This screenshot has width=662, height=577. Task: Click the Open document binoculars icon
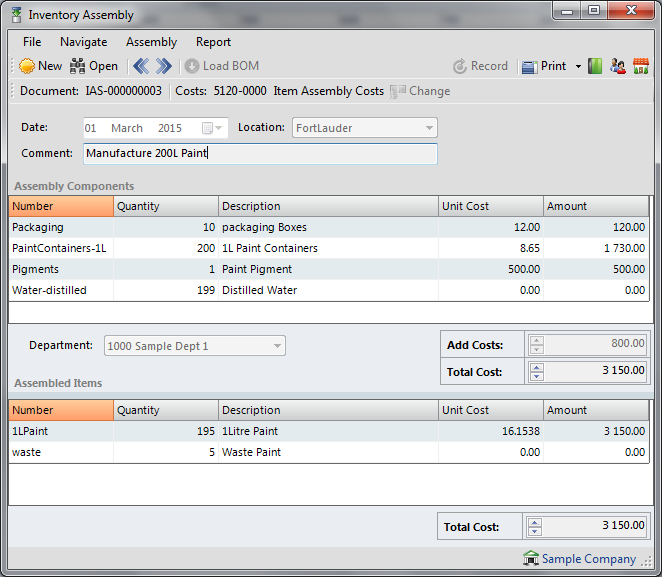tap(78, 66)
